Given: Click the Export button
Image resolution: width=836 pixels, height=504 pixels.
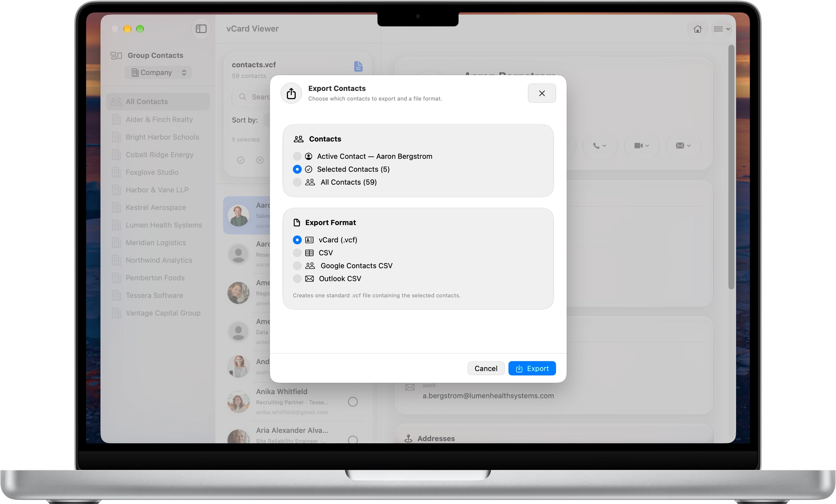Looking at the screenshot, I should (532, 368).
